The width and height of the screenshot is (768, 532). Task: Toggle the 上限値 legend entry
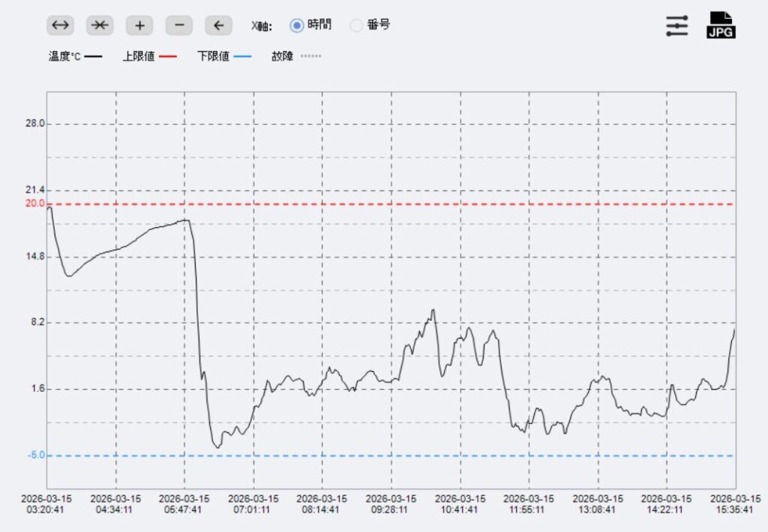[x=149, y=56]
